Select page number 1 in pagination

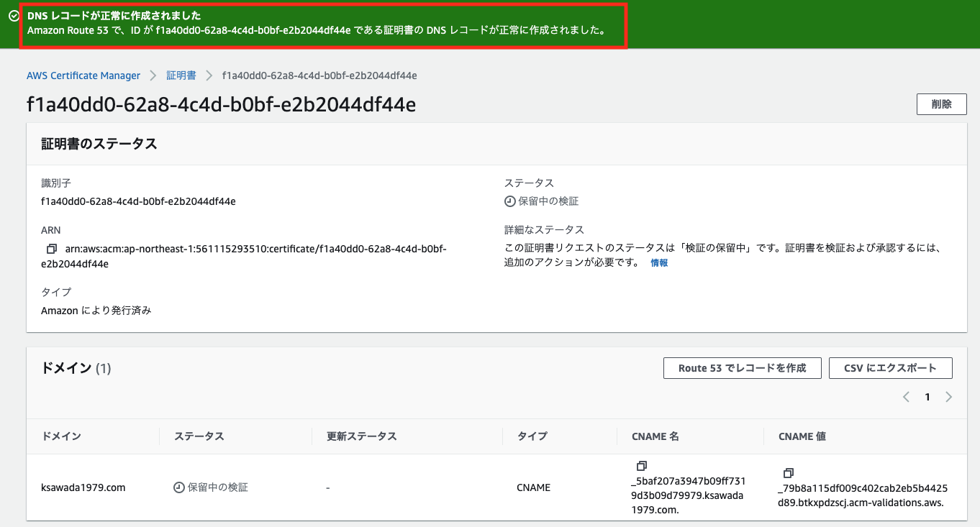927,397
